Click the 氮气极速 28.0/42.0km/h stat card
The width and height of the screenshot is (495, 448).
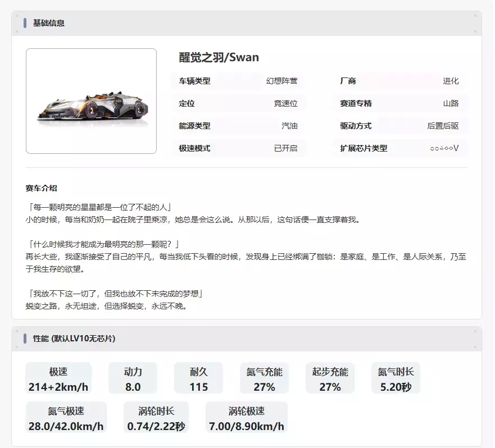[66, 417]
